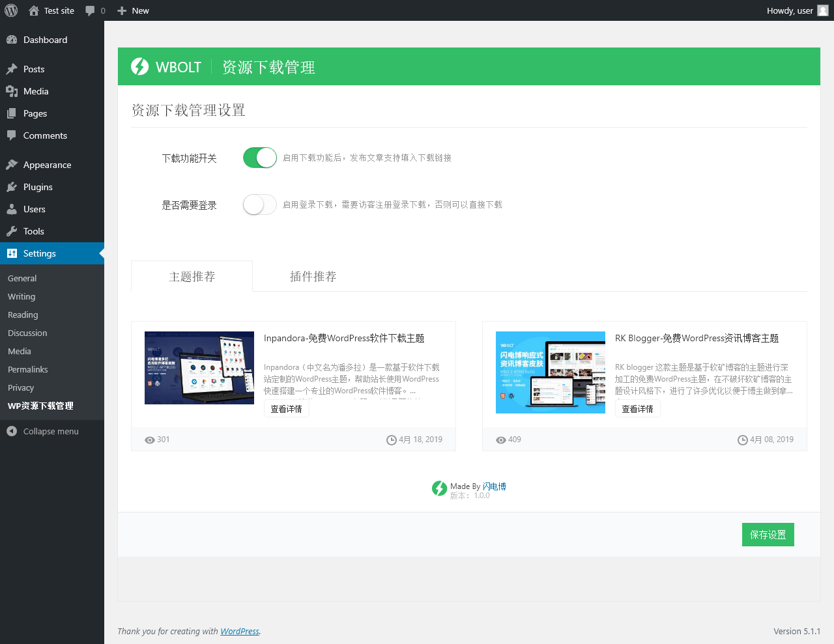Click the Test site home icon

[34, 10]
